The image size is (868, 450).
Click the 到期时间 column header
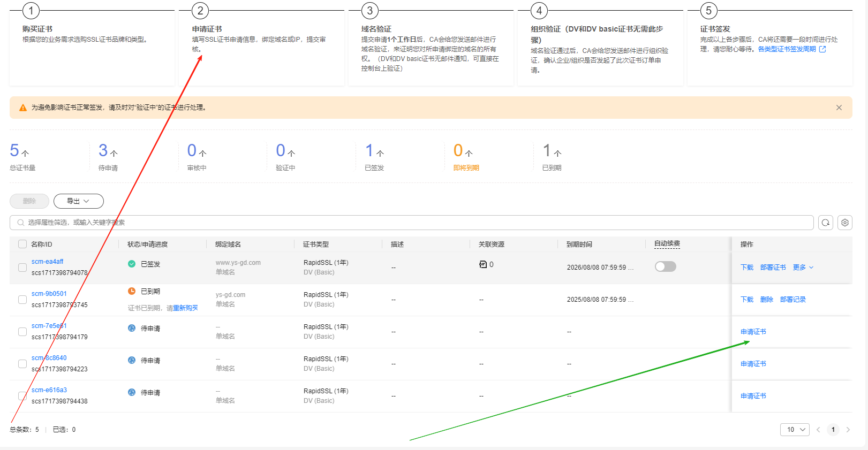pos(579,245)
